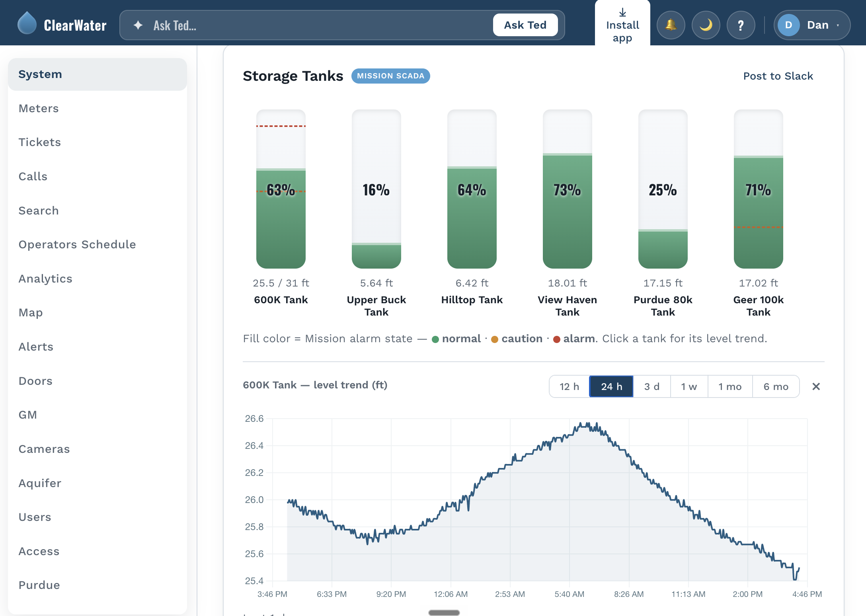
Task: Open Map in the sidebar
Action: [x=98, y=312]
